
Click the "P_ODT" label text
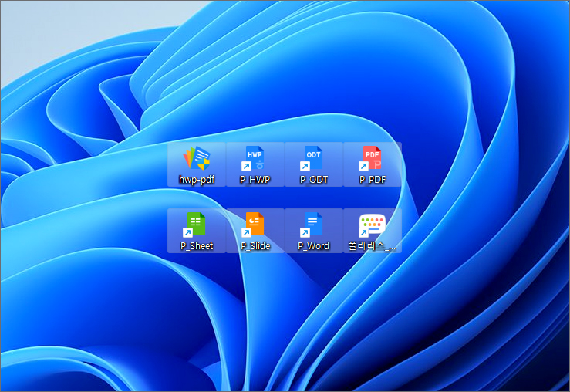[314, 180]
